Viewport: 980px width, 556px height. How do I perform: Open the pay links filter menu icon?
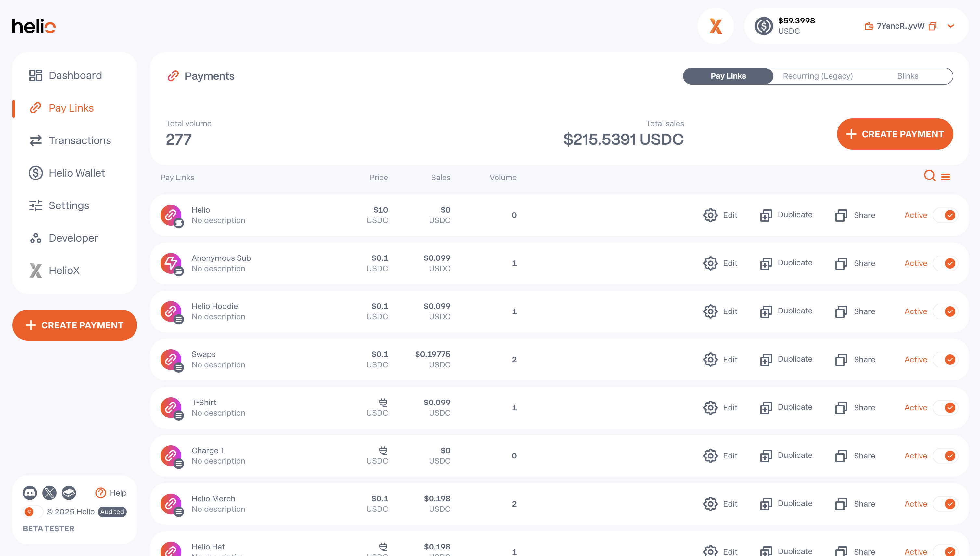point(946,177)
